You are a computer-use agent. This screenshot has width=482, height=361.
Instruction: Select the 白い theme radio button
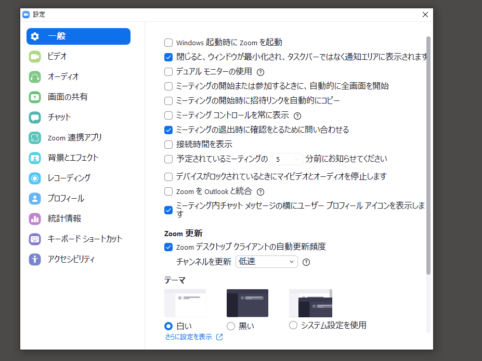pyautogui.click(x=168, y=326)
